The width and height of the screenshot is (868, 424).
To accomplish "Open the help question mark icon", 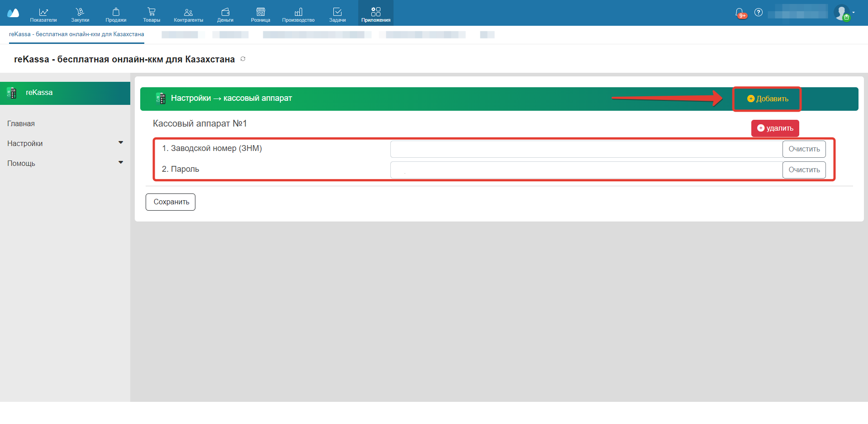I will pyautogui.click(x=759, y=13).
